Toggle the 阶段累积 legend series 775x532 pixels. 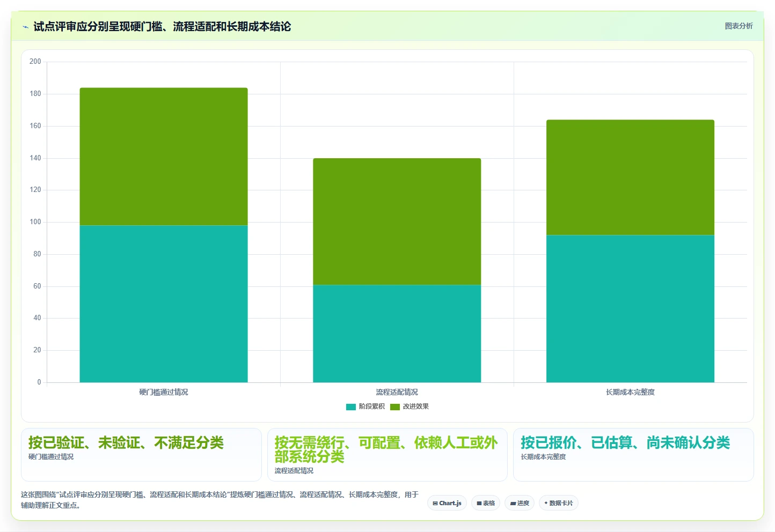[365, 407]
